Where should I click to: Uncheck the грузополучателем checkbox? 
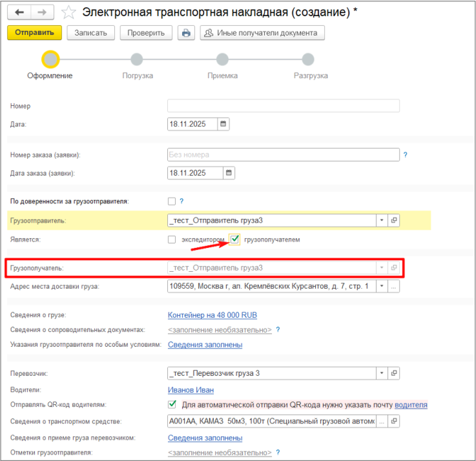click(235, 240)
